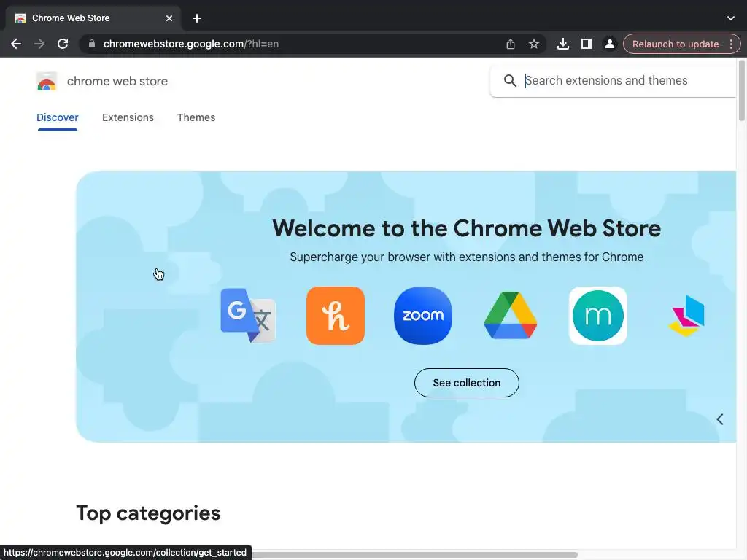This screenshot has height=560, width=747.
Task: Click the chrome web store title link
Action: [x=117, y=82]
